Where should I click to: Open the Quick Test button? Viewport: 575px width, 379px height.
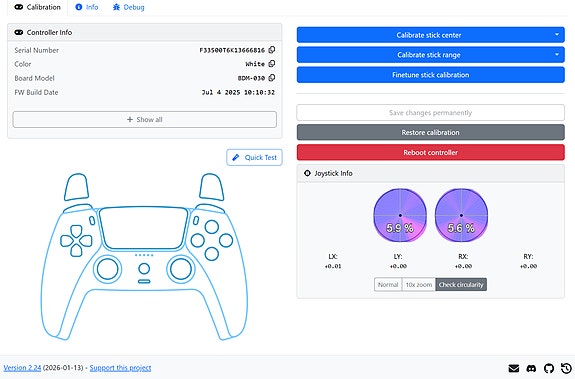point(254,157)
